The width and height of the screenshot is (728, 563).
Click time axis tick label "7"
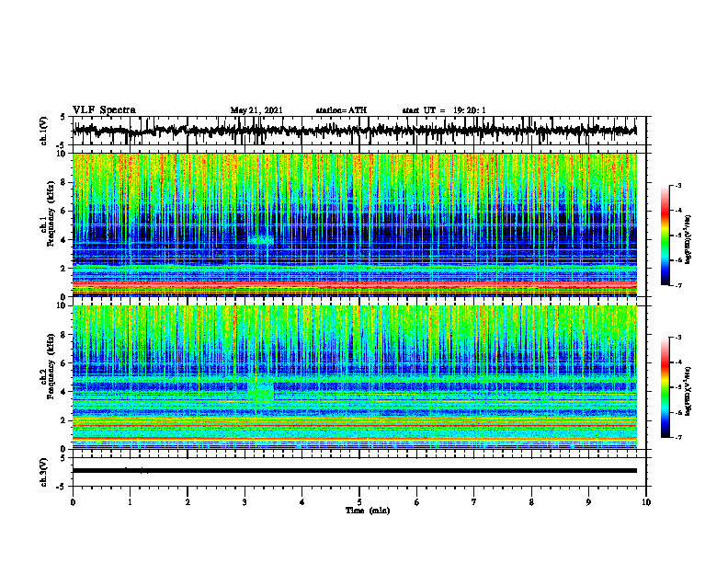[x=474, y=502]
